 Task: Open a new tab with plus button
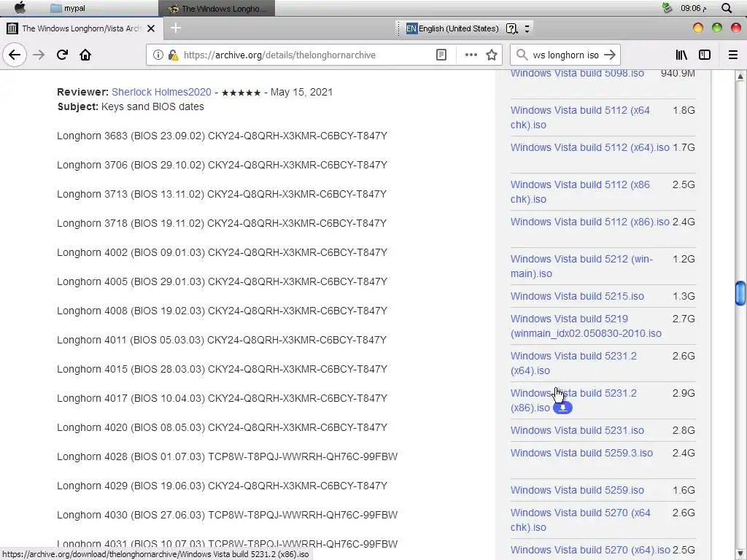(x=176, y=28)
